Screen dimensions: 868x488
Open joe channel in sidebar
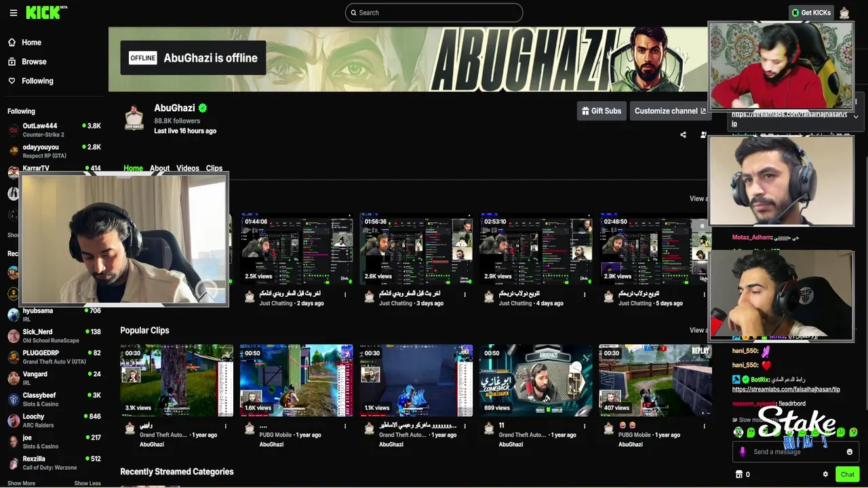(54, 442)
